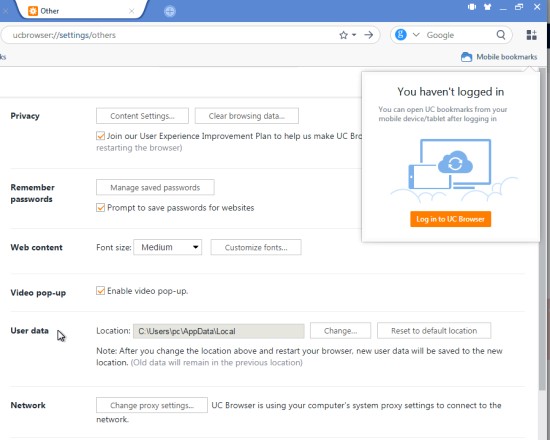This screenshot has height=440, width=550.
Task: Open the Font size Medium dropdown
Action: point(168,247)
